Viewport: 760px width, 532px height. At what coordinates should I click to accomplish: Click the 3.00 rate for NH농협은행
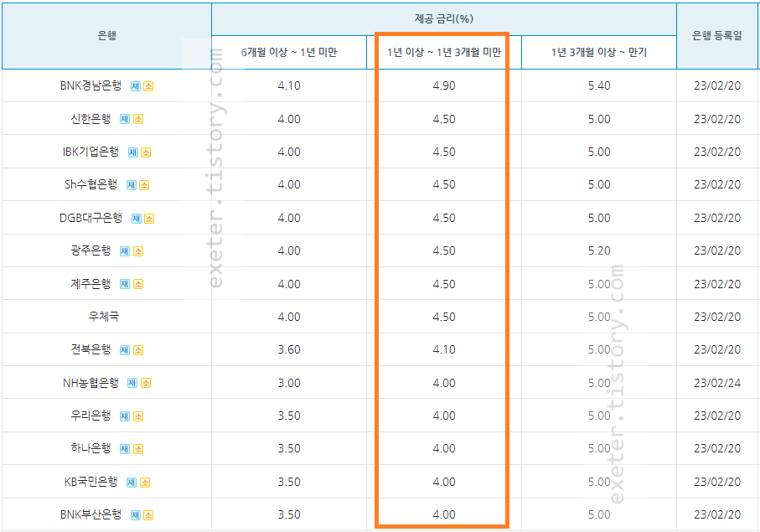[x=289, y=383]
